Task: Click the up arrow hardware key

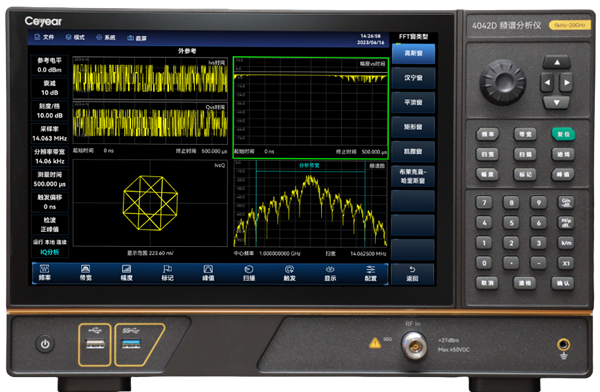Action: click(557, 62)
